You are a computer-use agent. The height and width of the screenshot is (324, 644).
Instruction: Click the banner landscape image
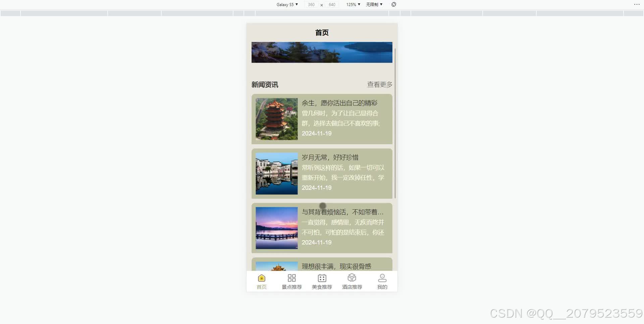(x=322, y=52)
